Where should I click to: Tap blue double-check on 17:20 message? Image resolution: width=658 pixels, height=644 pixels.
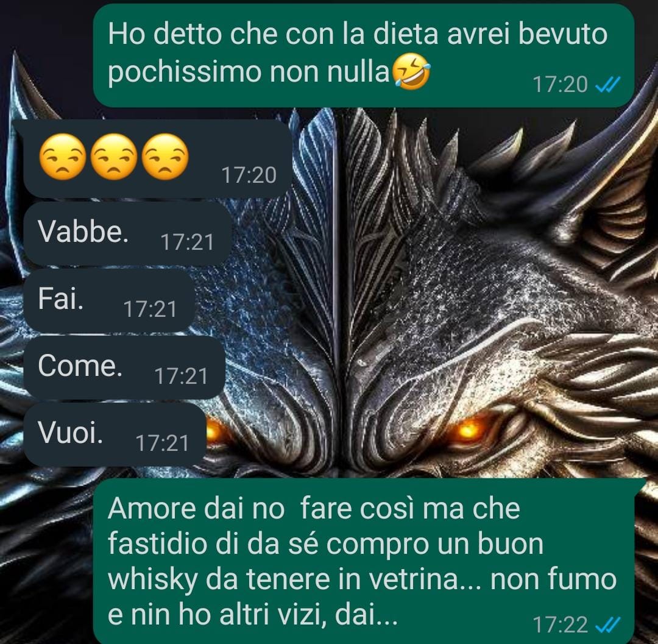(x=608, y=85)
